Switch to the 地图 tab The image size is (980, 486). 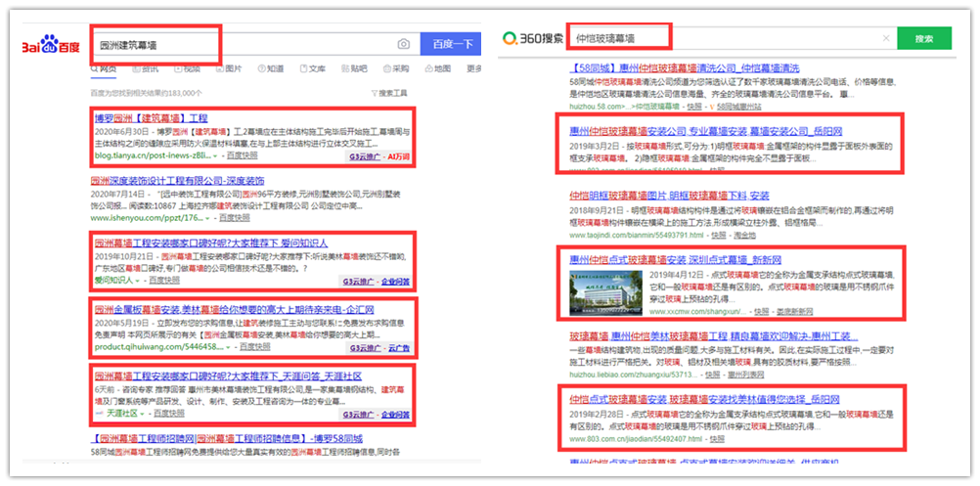tap(437, 68)
